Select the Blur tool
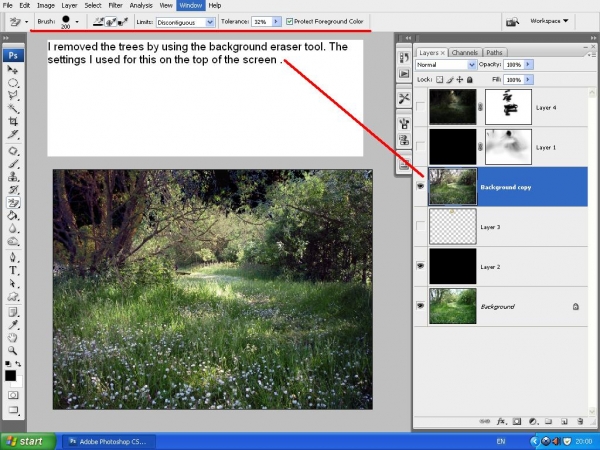The height and width of the screenshot is (450, 600). tap(13, 229)
